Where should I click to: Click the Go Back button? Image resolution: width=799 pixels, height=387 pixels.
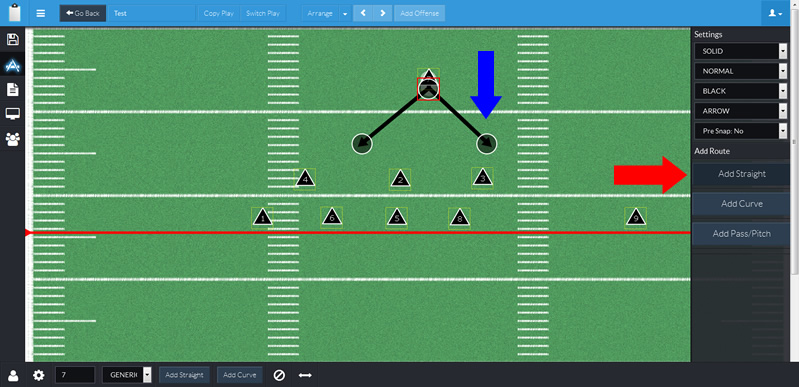pyautogui.click(x=83, y=13)
